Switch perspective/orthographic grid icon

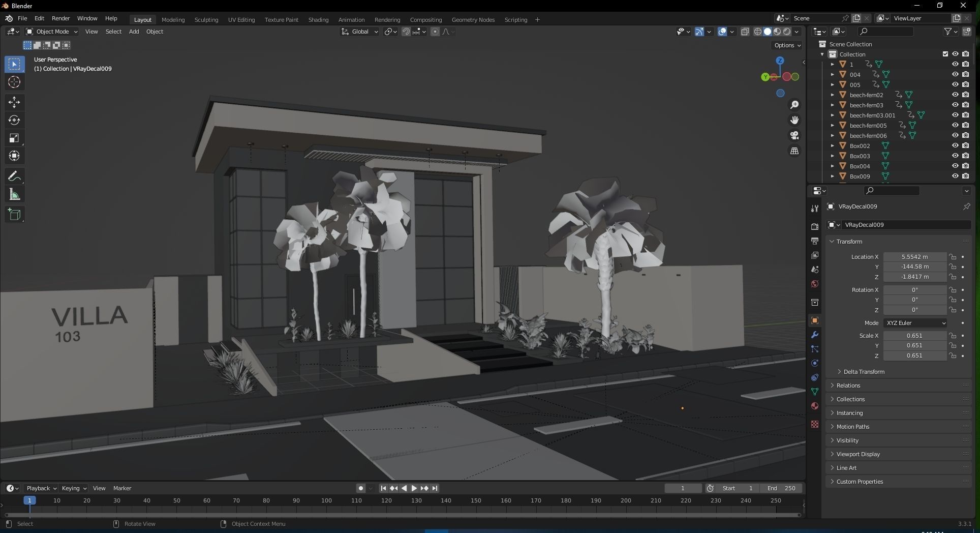pyautogui.click(x=794, y=151)
